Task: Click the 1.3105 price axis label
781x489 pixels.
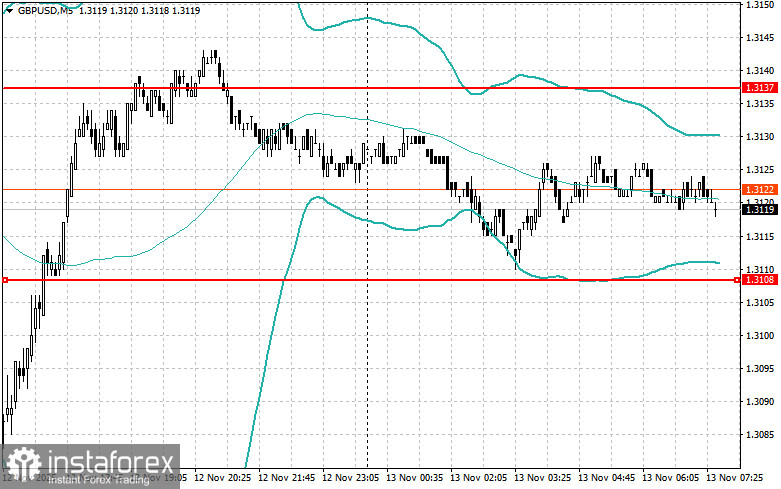Action: pyautogui.click(x=760, y=302)
